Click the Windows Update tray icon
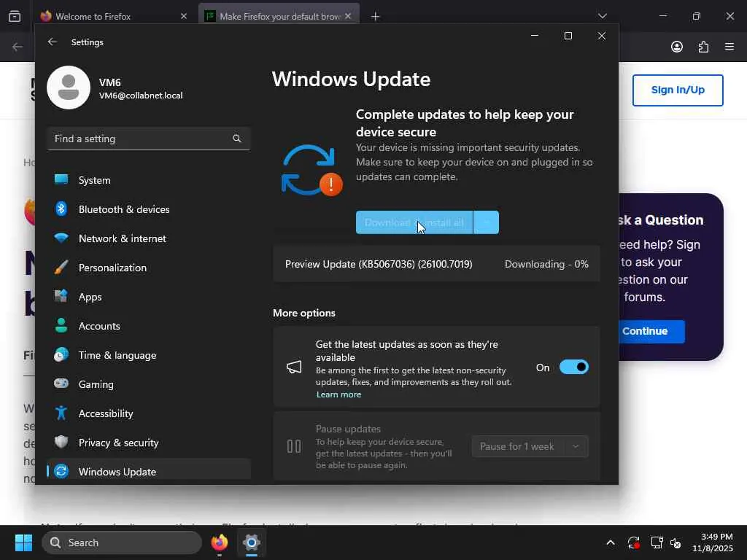The image size is (747, 560). 634,542
